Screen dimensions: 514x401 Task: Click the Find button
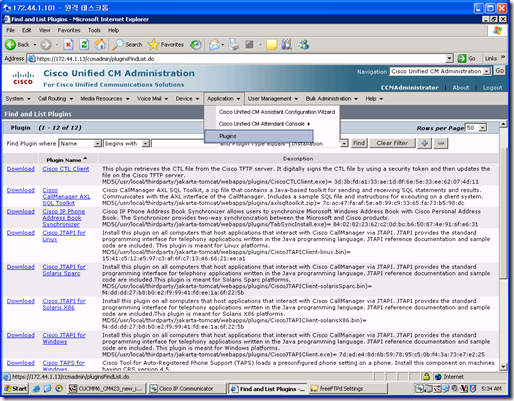(x=359, y=143)
